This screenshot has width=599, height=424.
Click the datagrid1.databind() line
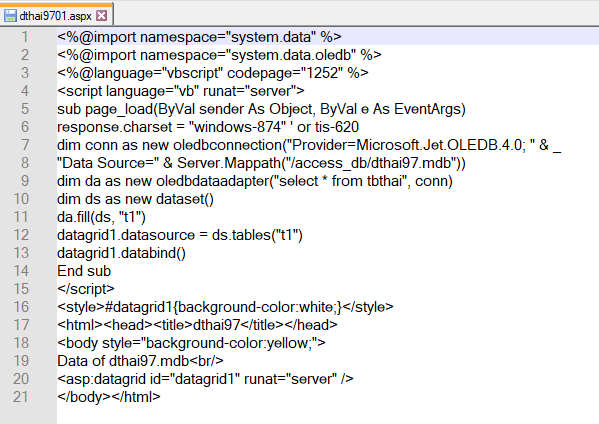click(121, 253)
